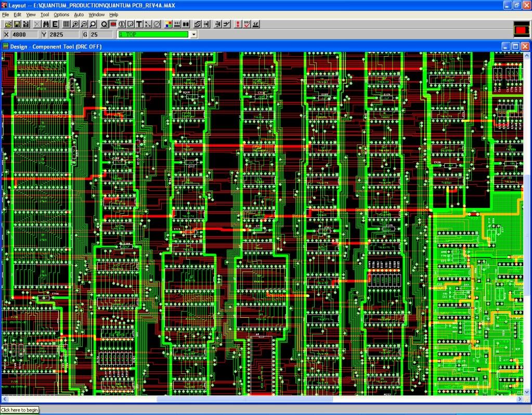Activate the Query tool
Viewport: 532px width, 415px height.
click(105, 24)
